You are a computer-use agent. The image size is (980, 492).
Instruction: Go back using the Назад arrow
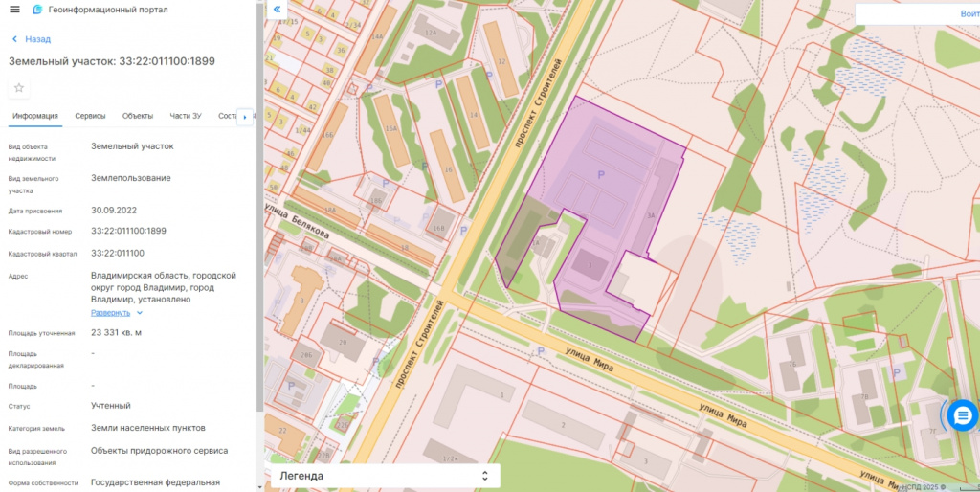pos(14,39)
